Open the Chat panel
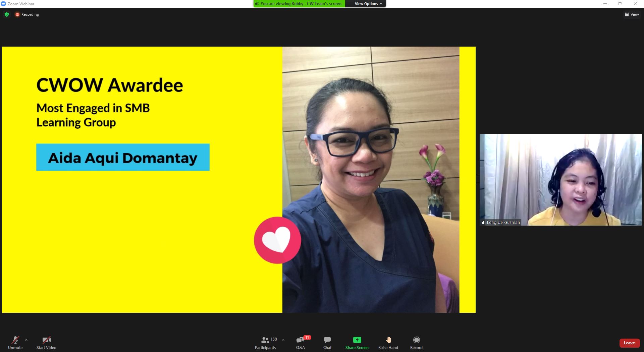The height and width of the screenshot is (352, 644). (x=327, y=343)
